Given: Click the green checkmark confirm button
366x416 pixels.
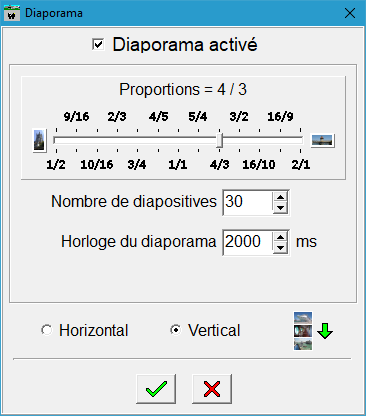Looking at the screenshot, I should (156, 389).
